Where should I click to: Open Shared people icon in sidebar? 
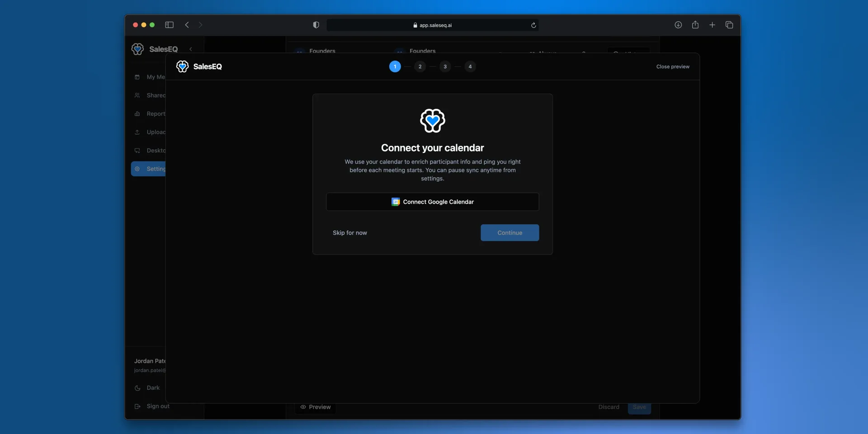click(x=137, y=95)
